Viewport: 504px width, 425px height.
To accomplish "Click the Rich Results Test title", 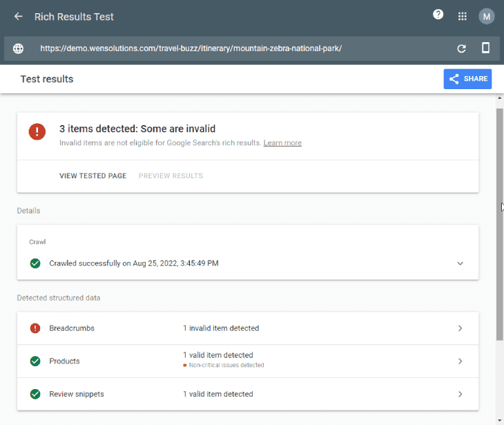I will [x=74, y=17].
